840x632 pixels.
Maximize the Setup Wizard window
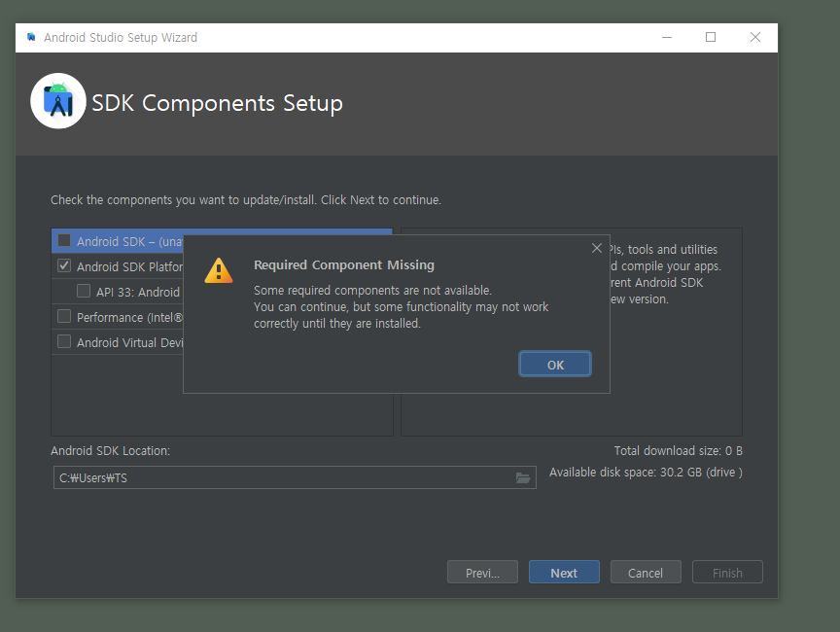[x=711, y=37]
